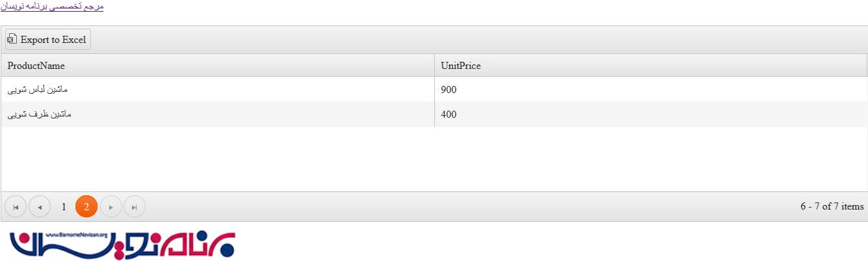The width and height of the screenshot is (868, 261).
Task: Select the ماشین لباس شویی product cell
Action: click(x=38, y=90)
